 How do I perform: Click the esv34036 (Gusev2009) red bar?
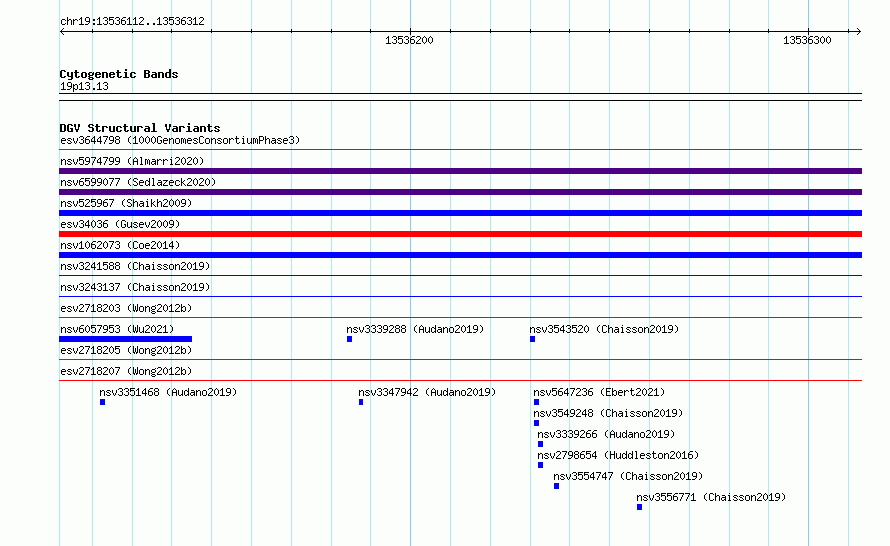(460, 234)
